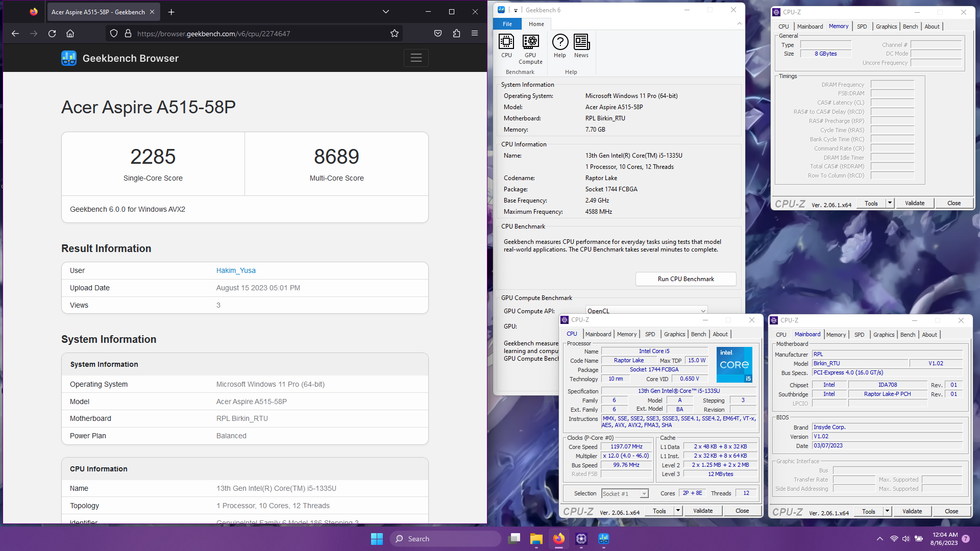980x551 pixels.
Task: Open File Explorer from the taskbar
Action: 536,539
